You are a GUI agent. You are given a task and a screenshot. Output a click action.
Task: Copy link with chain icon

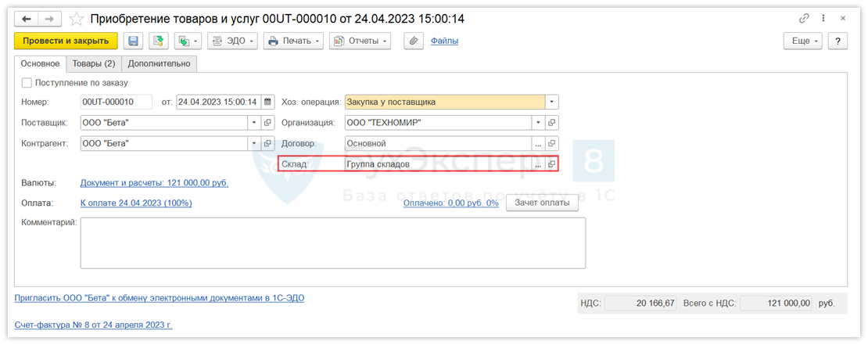pos(805,18)
